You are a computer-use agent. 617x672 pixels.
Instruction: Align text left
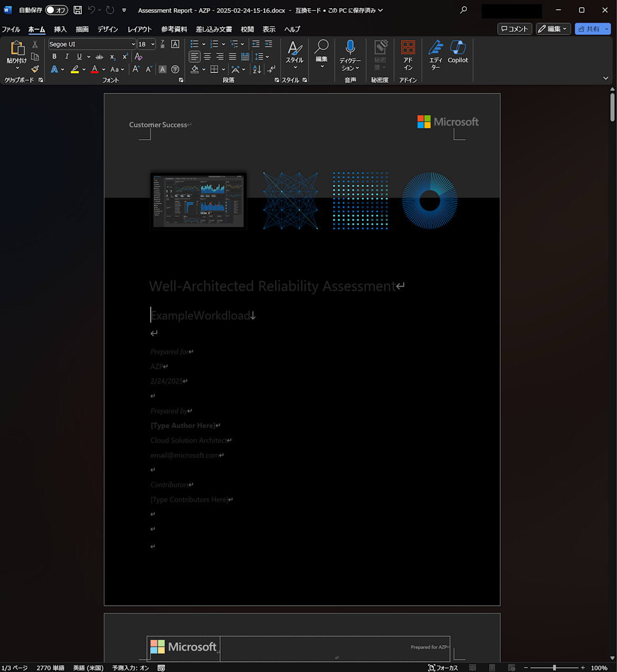[194, 57]
